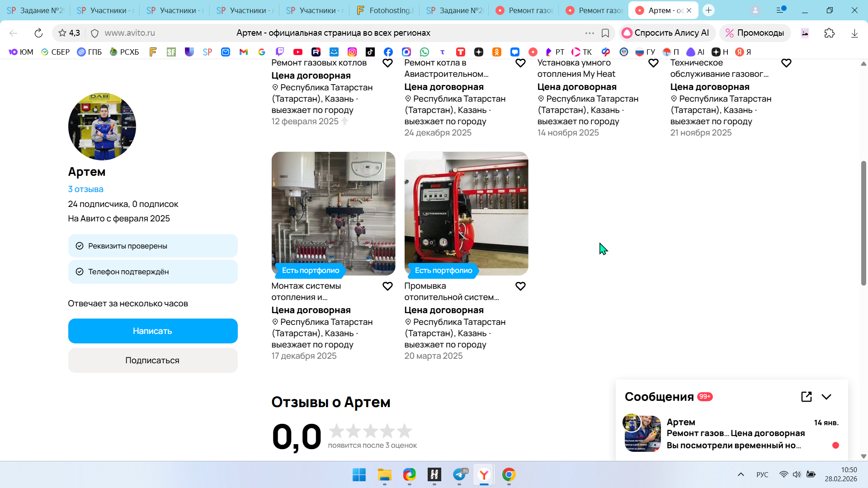Click the five-star rating display

370,431
